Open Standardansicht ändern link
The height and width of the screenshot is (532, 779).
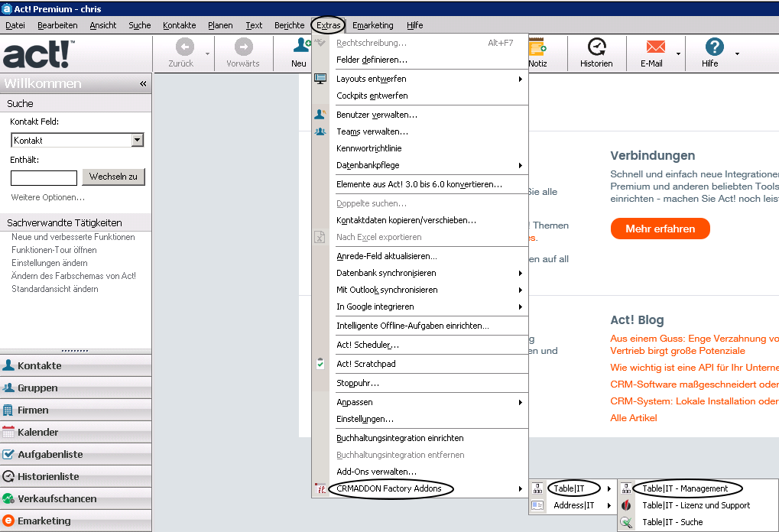tap(54, 289)
